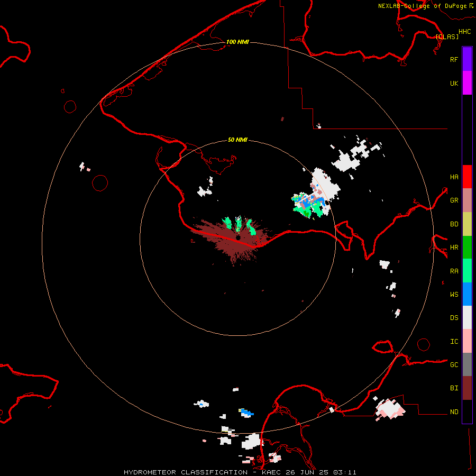Click the 100 NMI range ring label
This screenshot has height=476, width=476.
click(237, 42)
